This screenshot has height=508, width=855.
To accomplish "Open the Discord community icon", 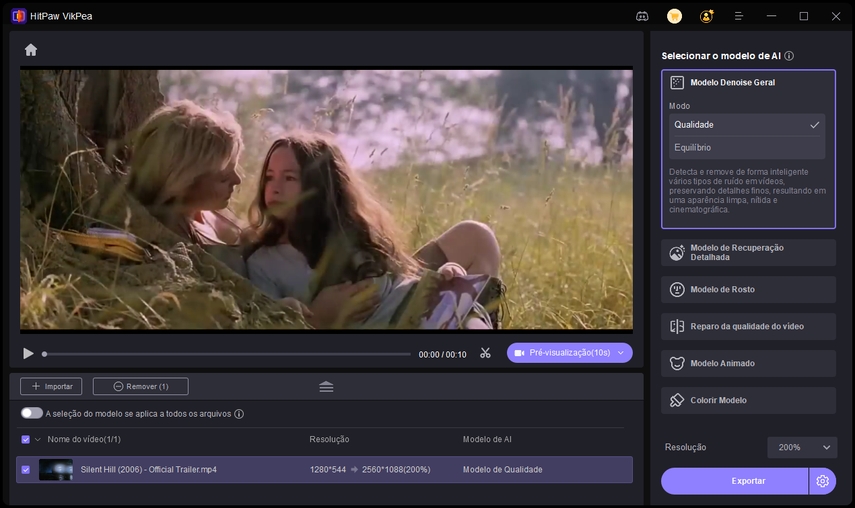I will [642, 16].
